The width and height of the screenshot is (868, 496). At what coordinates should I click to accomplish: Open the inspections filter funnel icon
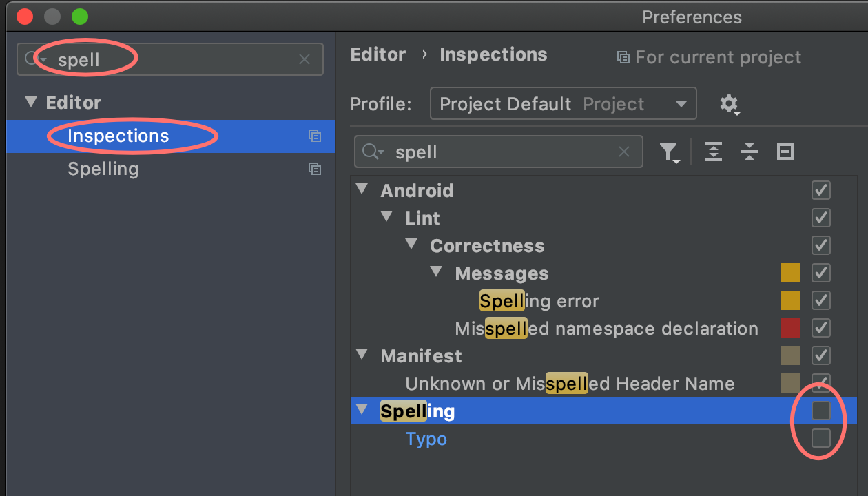pyautogui.click(x=668, y=152)
